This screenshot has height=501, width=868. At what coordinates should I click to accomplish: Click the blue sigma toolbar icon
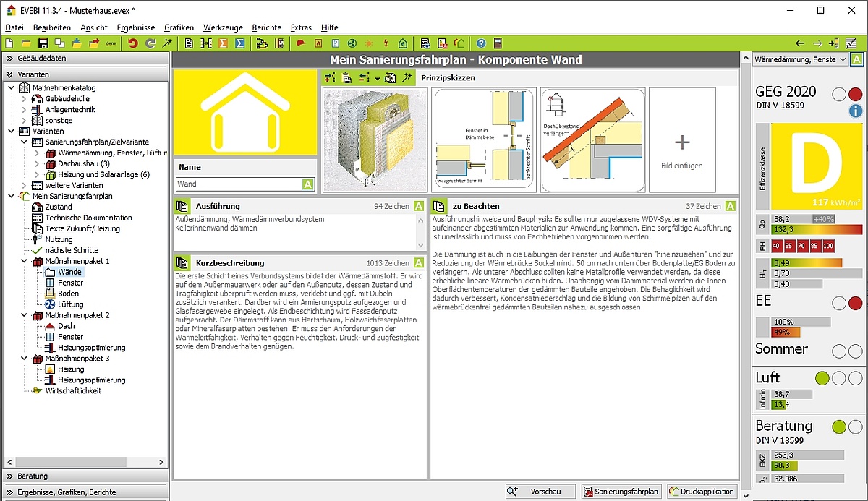(x=240, y=43)
